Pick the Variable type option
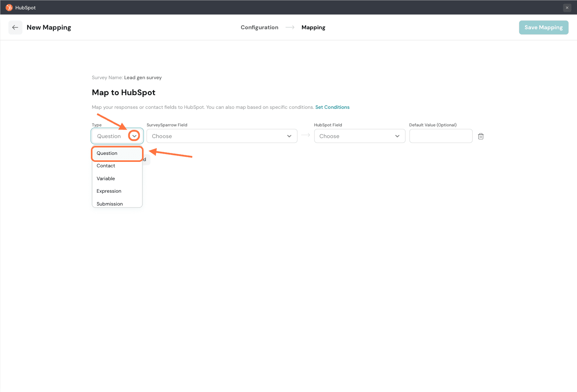 pos(106,179)
